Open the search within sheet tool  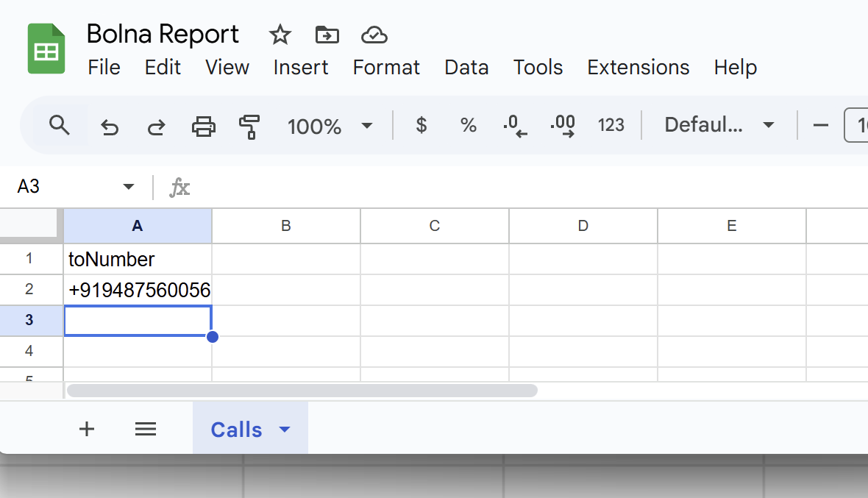(x=60, y=125)
